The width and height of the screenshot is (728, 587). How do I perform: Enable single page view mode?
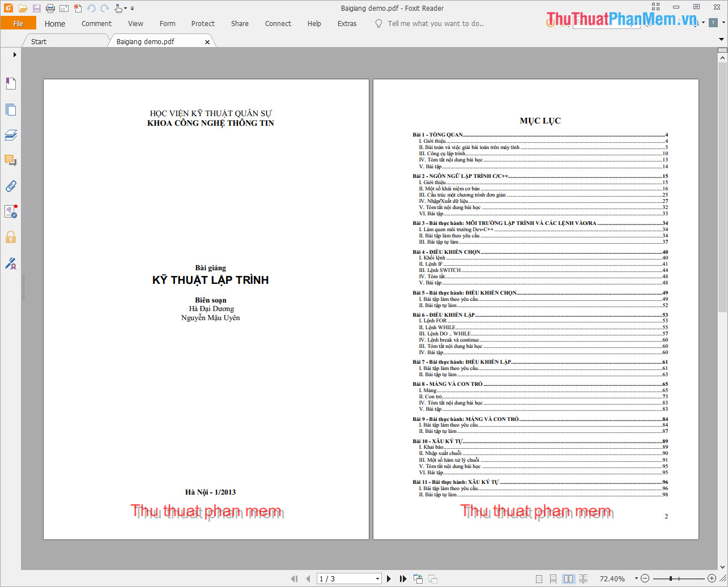coord(539,579)
